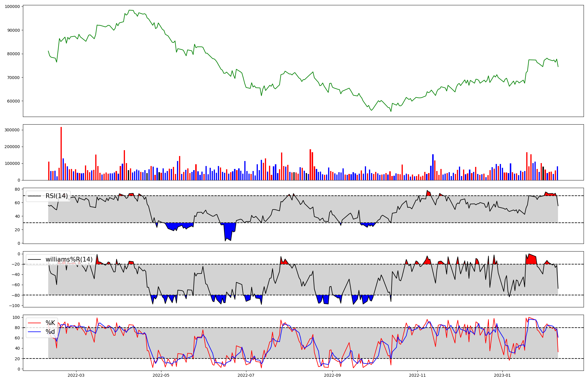
Task: Click the 2022-05 x-axis date label
Action: pyautogui.click(x=161, y=375)
